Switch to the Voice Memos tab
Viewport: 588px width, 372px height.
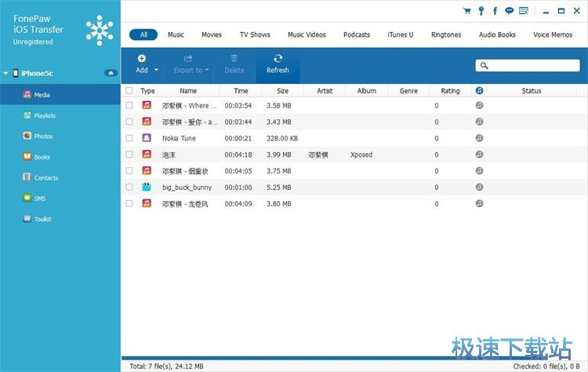tap(553, 35)
